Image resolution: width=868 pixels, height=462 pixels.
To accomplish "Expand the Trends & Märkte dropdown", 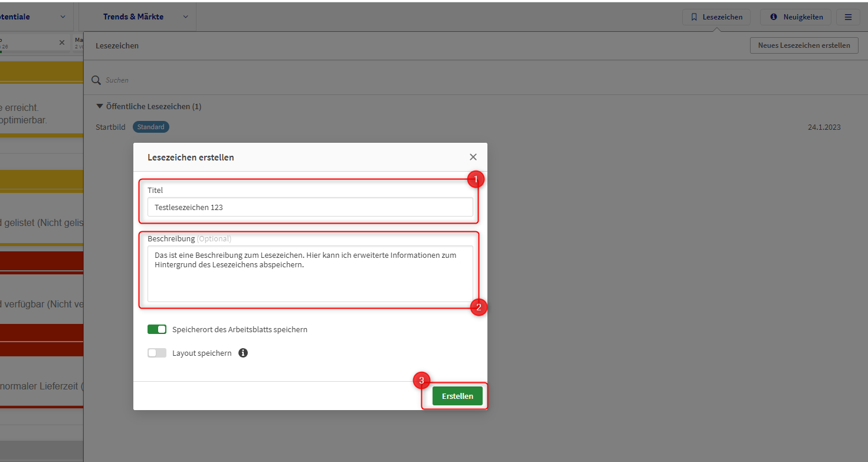I will click(185, 17).
